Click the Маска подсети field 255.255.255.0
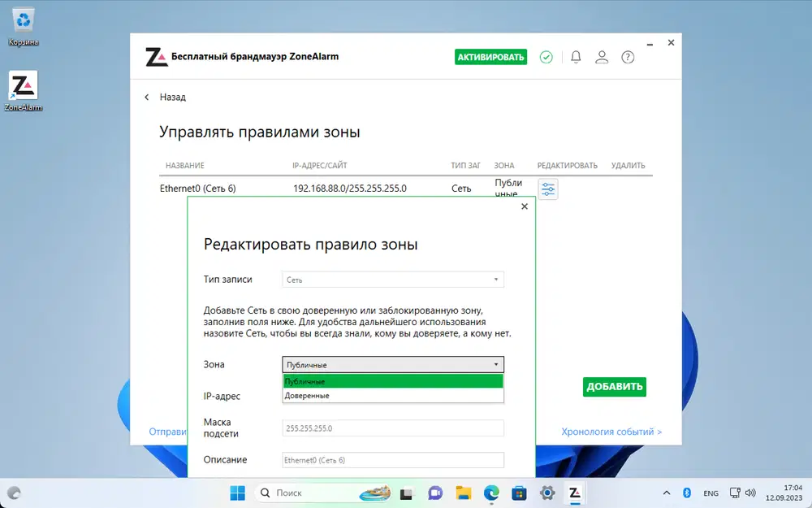Image resolution: width=812 pixels, height=508 pixels. pyautogui.click(x=393, y=428)
